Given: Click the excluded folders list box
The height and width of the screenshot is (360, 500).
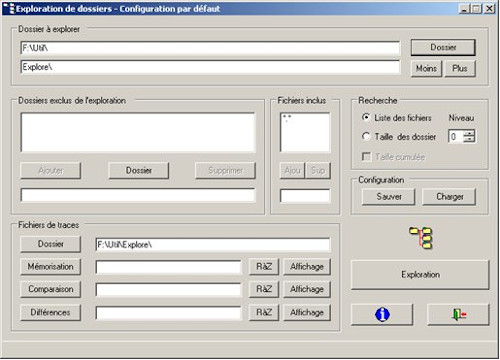Looking at the screenshot, I should (138, 132).
